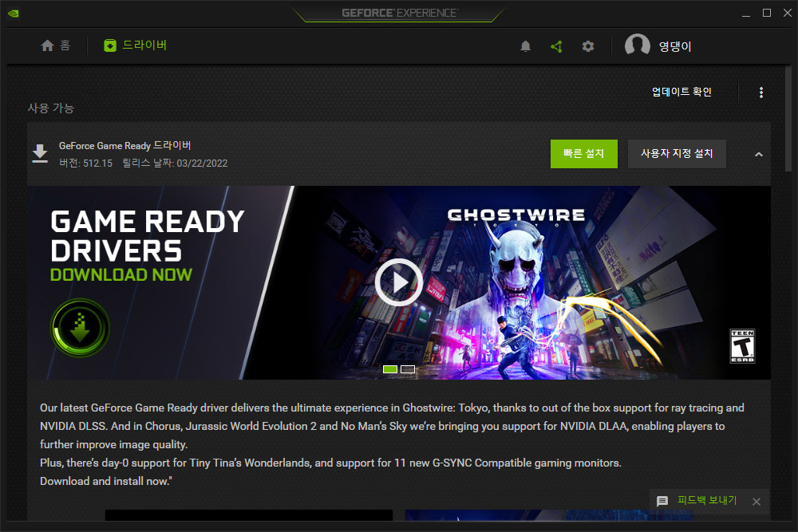The width and height of the screenshot is (798, 532).
Task: Open the three-dot more options menu
Action: pos(760,92)
